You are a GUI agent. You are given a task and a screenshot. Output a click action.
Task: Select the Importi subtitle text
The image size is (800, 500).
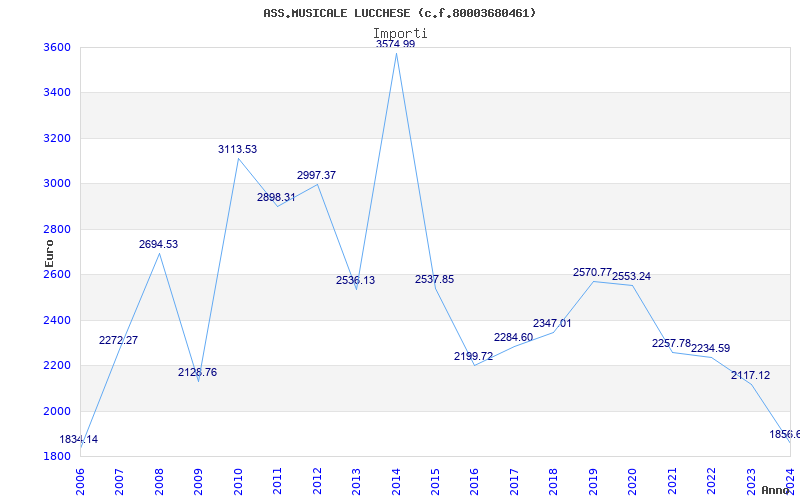click(x=400, y=34)
